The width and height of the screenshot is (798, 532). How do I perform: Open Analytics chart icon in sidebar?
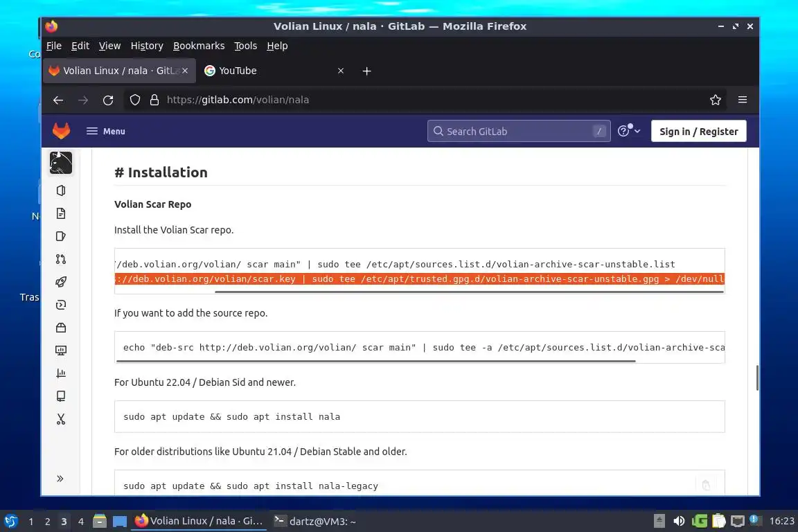pyautogui.click(x=60, y=373)
